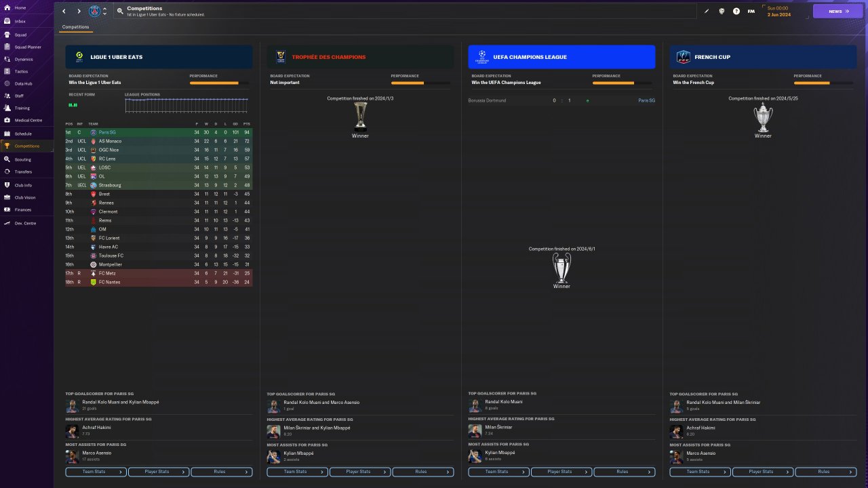Open the UEFA Champions League header

[561, 57]
